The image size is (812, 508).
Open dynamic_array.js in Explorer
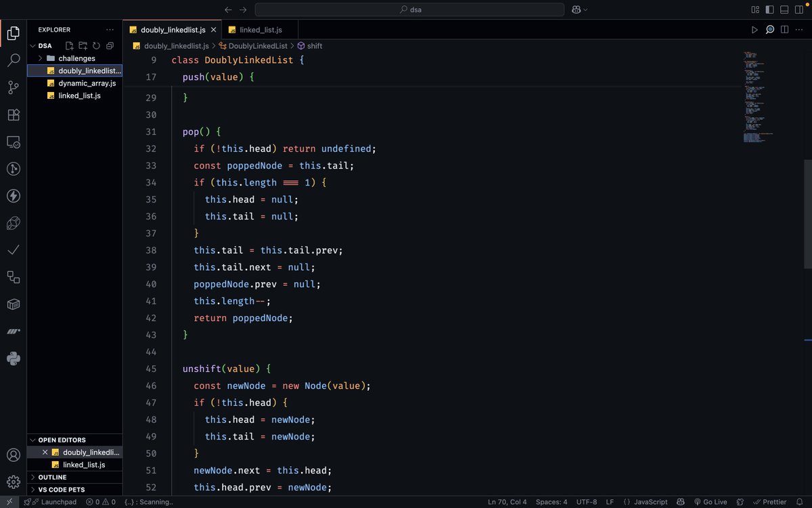74,83
